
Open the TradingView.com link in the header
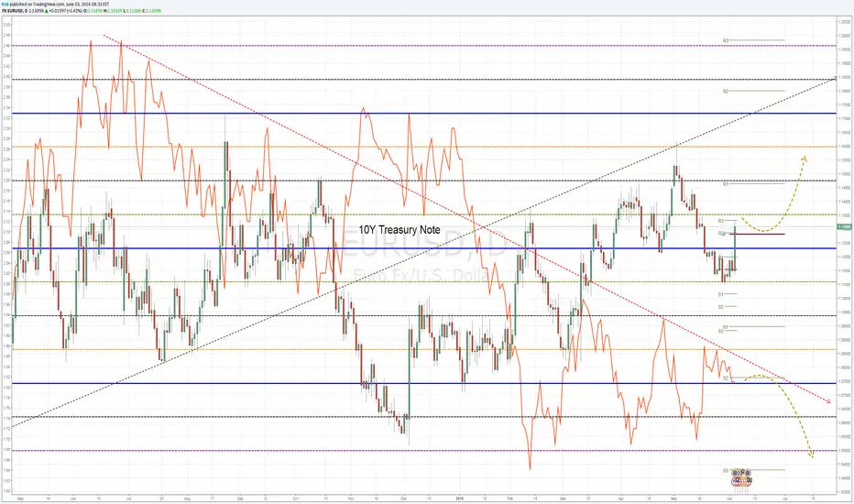pos(49,4)
